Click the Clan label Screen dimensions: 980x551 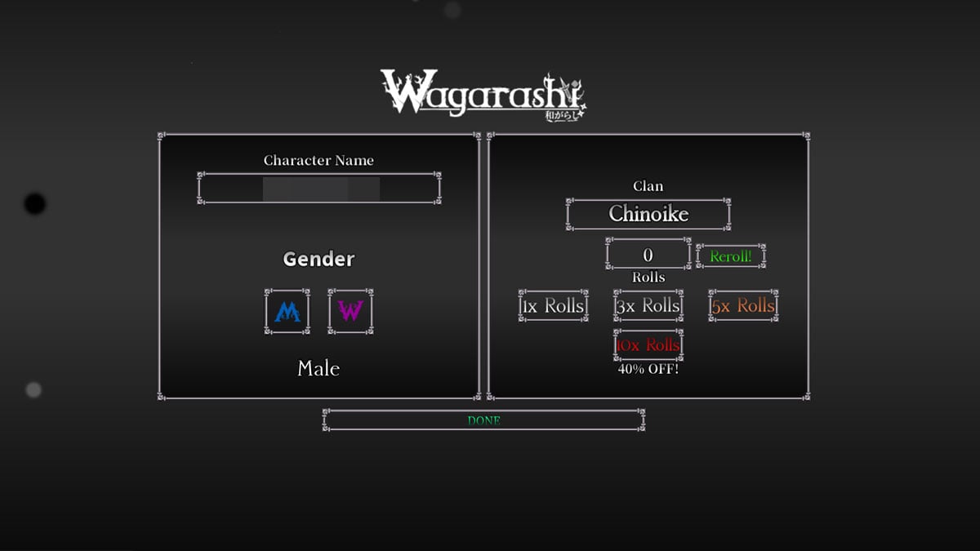coord(648,186)
